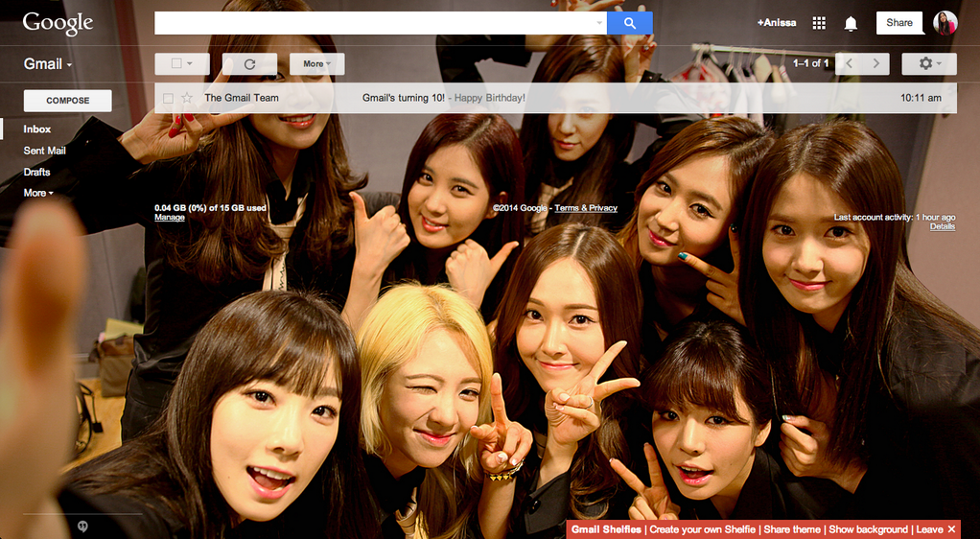Refresh the inbox
Viewport: 980px width, 539px height.
(x=249, y=64)
